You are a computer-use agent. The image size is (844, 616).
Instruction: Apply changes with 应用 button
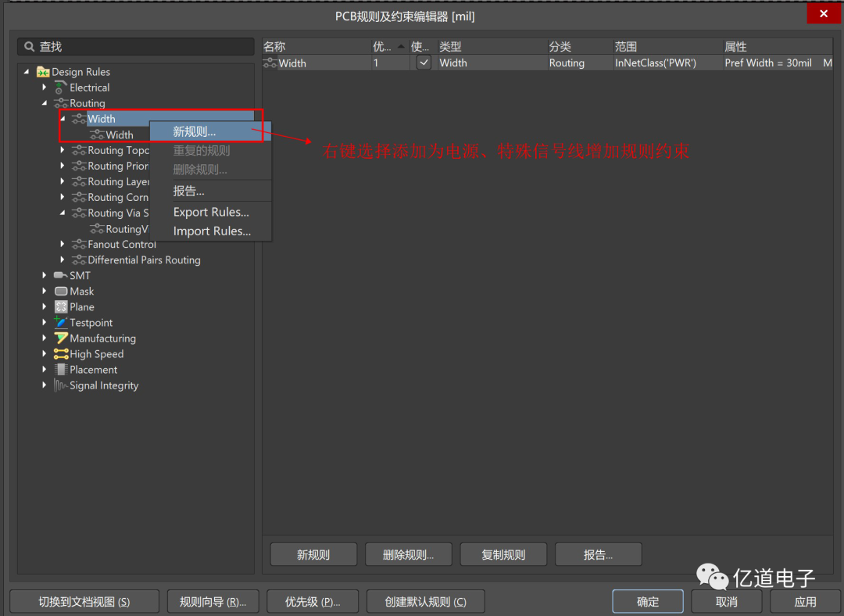806,601
